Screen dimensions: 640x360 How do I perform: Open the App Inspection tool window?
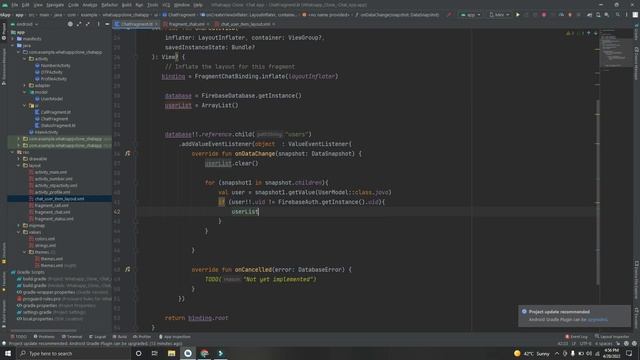coord(174,337)
